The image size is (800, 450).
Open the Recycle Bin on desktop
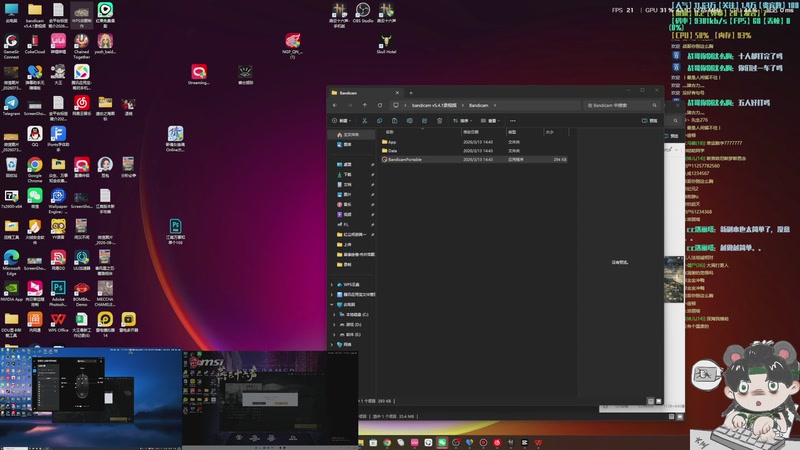[11, 167]
